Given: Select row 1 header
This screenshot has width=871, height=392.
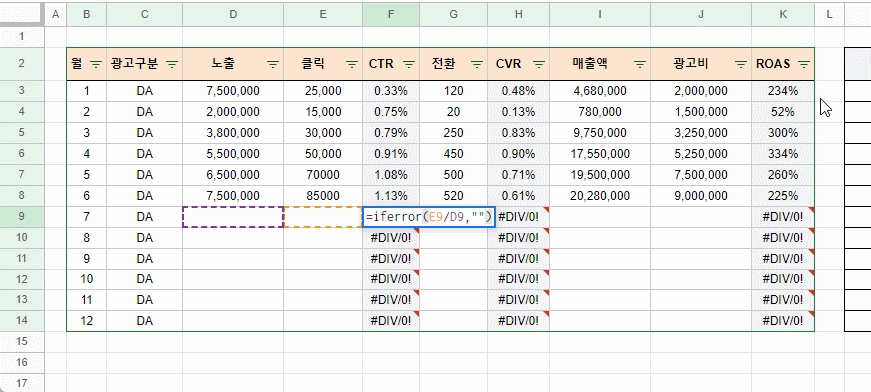Looking at the screenshot, I should tap(22, 37).
